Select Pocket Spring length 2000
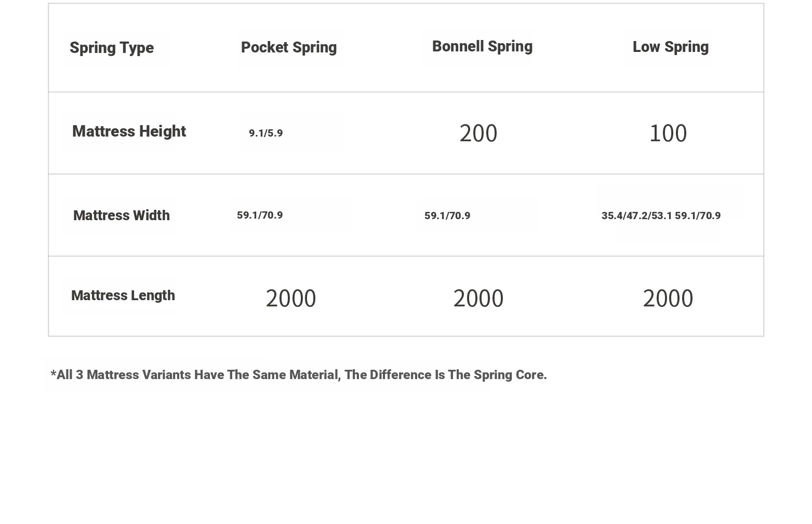The height and width of the screenshot is (524, 812). [291, 298]
